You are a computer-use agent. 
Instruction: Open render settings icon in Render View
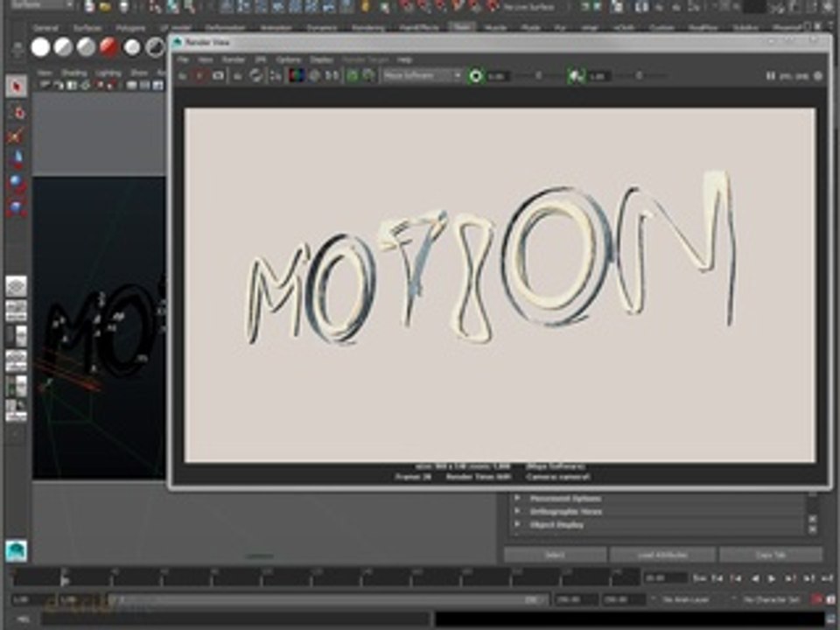[x=276, y=76]
